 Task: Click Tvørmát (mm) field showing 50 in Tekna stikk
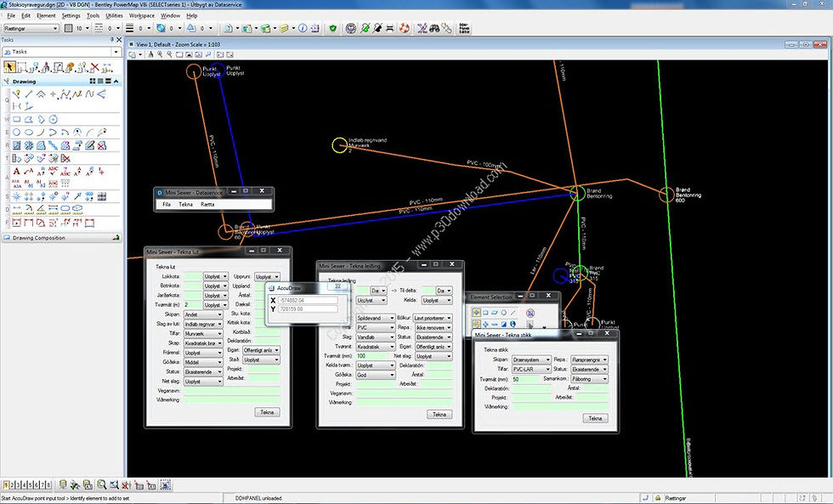click(526, 379)
